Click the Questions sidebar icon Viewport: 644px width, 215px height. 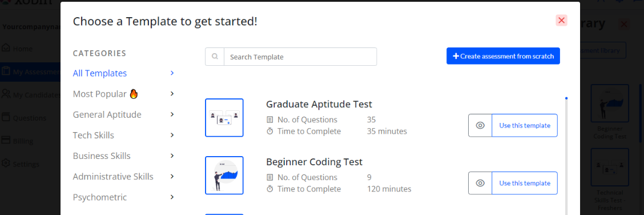6,117
